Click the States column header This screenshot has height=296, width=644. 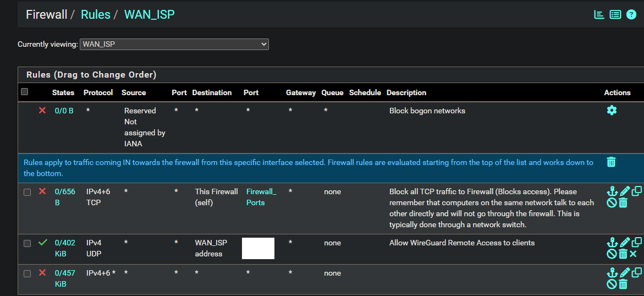pos(63,92)
